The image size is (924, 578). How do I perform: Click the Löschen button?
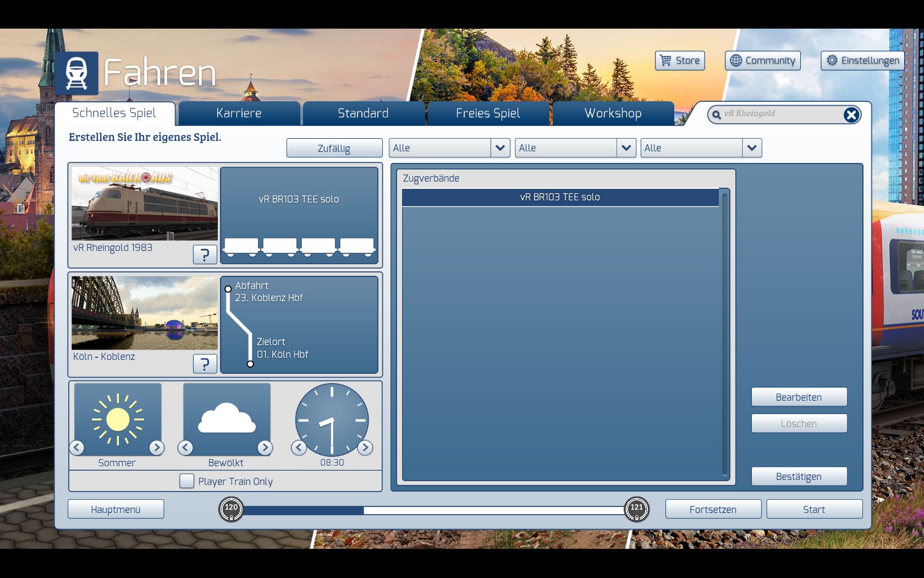pyautogui.click(x=799, y=423)
